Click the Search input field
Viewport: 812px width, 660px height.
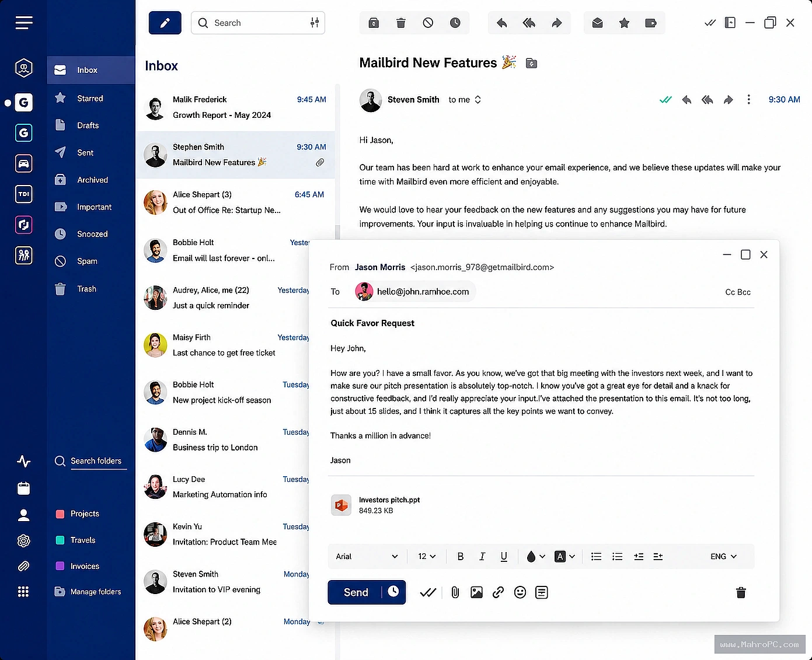point(258,23)
